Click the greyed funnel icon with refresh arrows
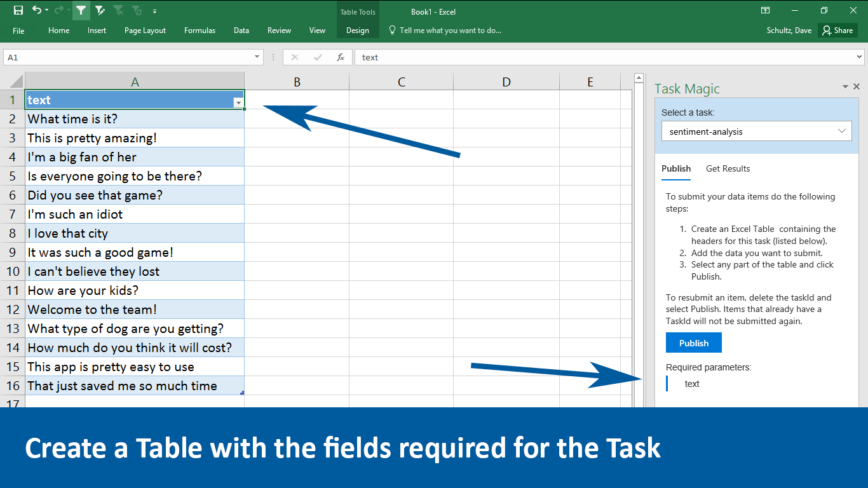This screenshot has width=868, height=488. 137,11
